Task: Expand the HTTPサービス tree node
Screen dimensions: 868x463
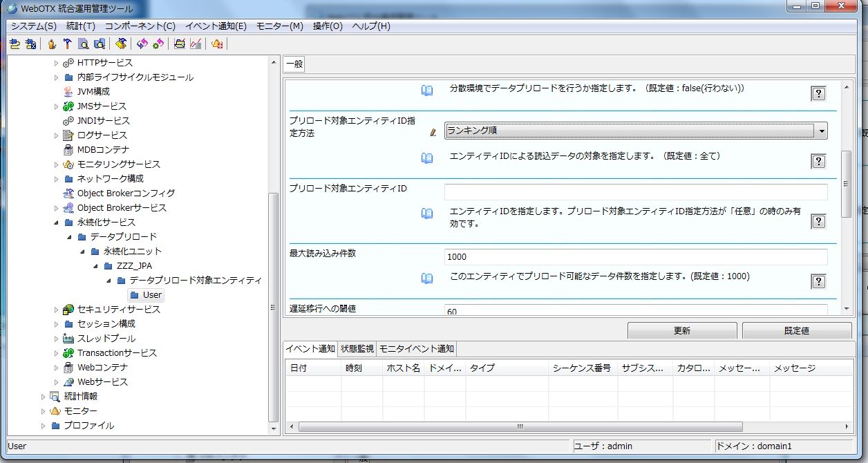Action: click(57, 63)
